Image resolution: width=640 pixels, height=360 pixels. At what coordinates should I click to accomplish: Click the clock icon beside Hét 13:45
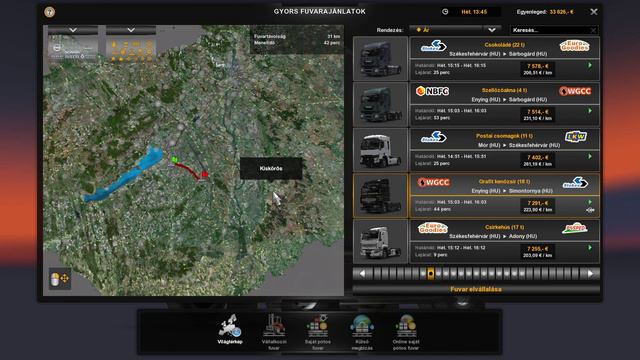click(x=445, y=12)
